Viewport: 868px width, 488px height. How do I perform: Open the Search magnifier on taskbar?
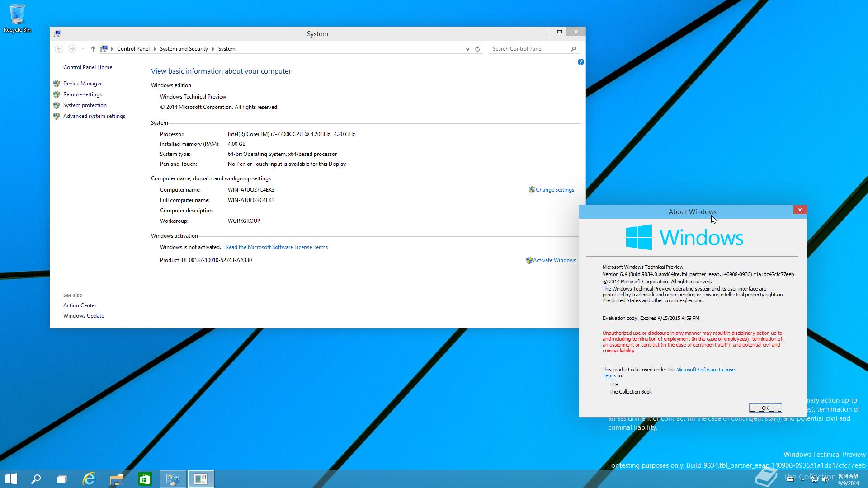pyautogui.click(x=36, y=479)
